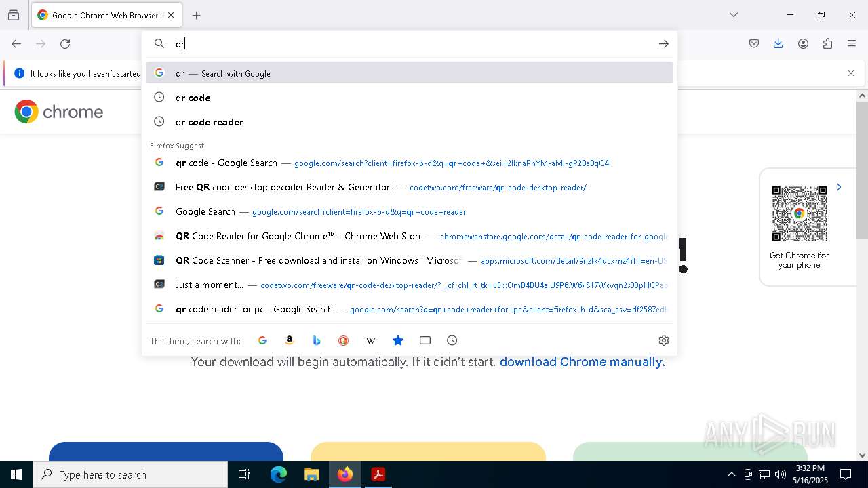Choose the 'qr code' history suggestion
Viewport: 868px width, 488px height.
410,98
